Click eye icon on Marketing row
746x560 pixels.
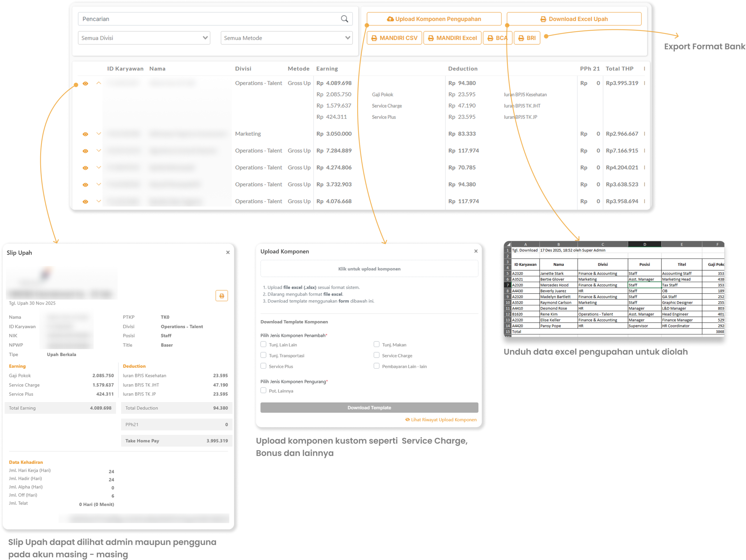tap(85, 134)
